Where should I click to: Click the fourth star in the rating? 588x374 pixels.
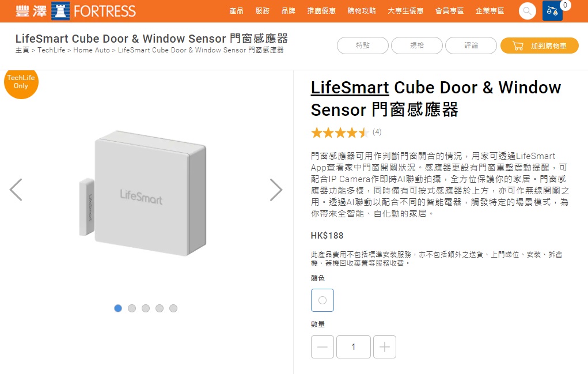pos(352,133)
